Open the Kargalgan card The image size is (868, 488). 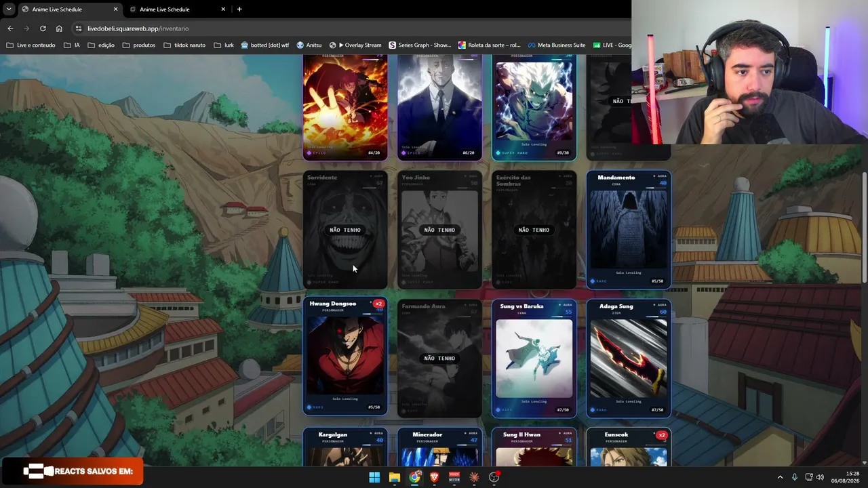click(345, 447)
